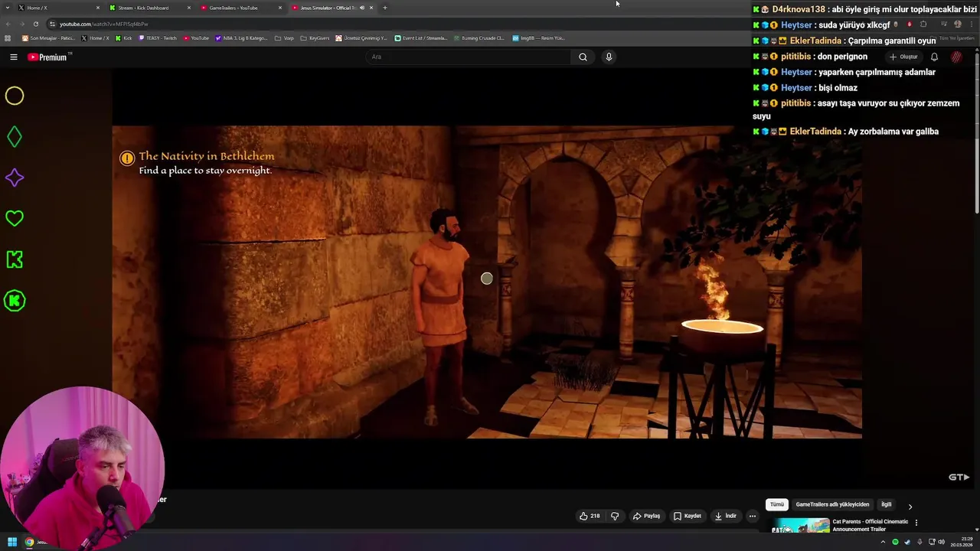Mute the Jesus Simulator tab audio icon

(362, 8)
